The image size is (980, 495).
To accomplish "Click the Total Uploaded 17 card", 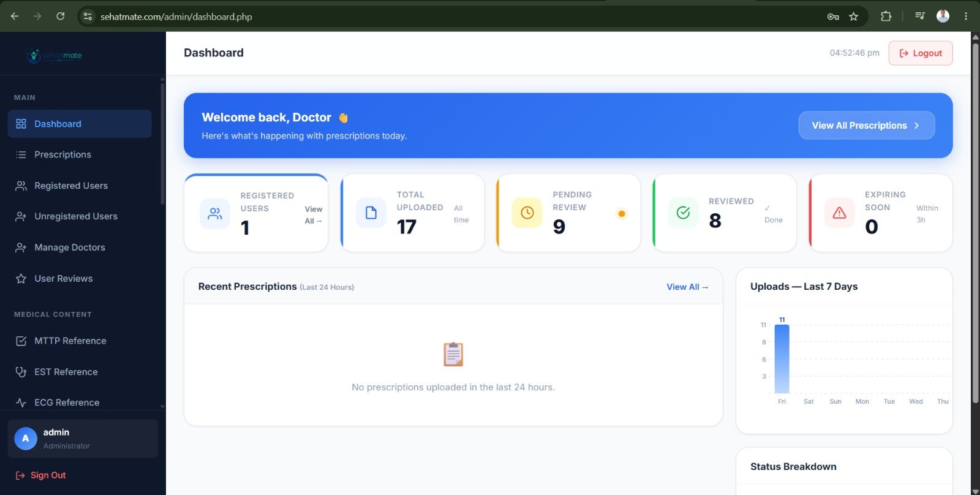I will click(412, 213).
